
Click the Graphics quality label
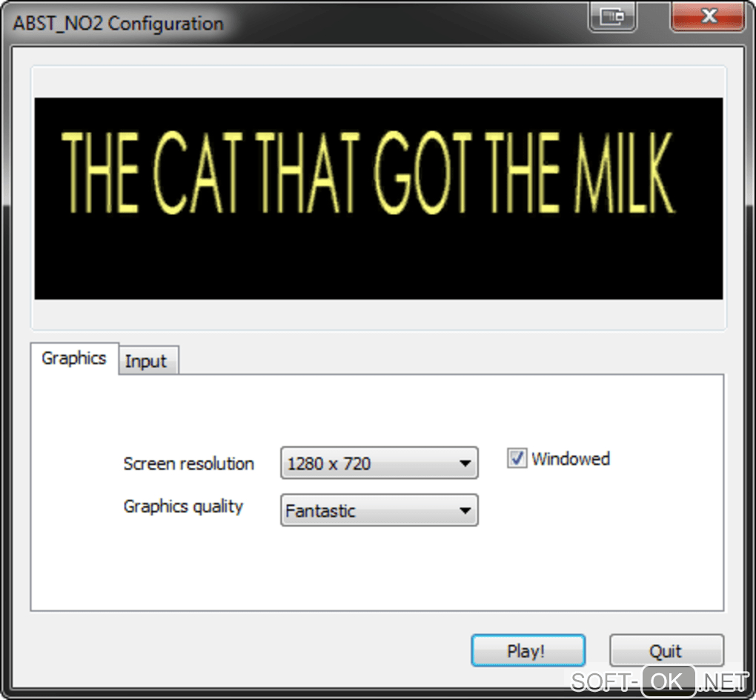(183, 507)
